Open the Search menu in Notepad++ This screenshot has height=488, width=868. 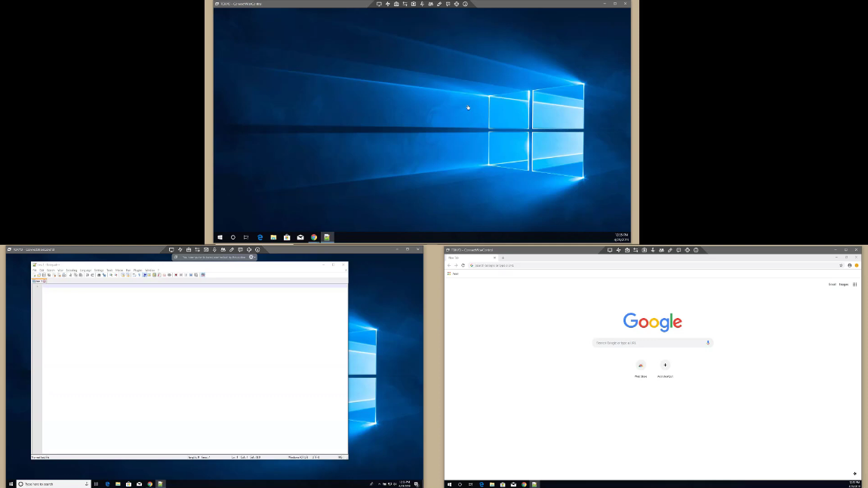[x=51, y=270]
